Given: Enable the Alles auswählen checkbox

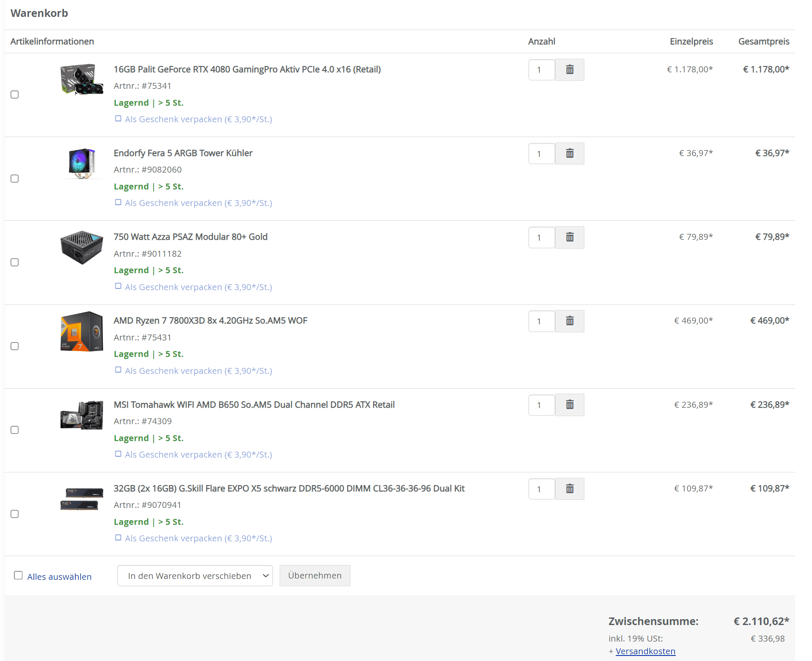Looking at the screenshot, I should [18, 575].
